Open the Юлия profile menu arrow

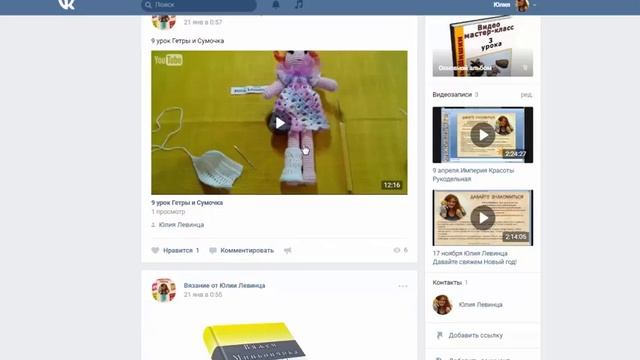(534, 5)
